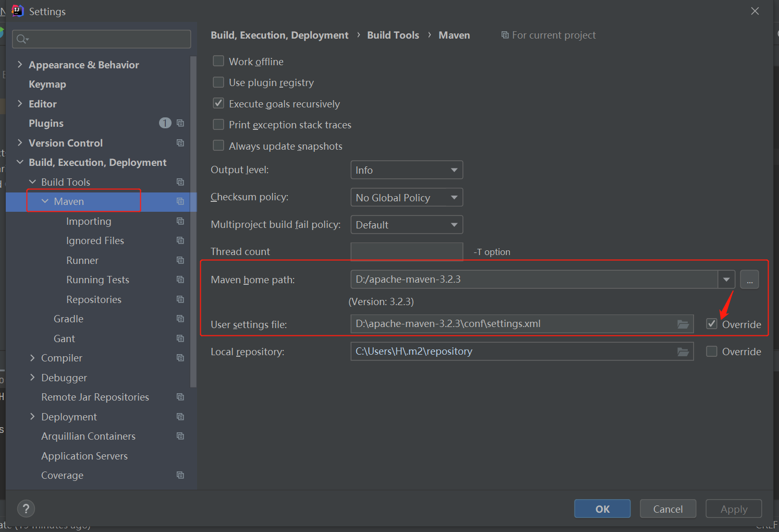Image resolution: width=779 pixels, height=532 pixels.
Task: Uncheck Execute goals recursively
Action: tap(218, 104)
